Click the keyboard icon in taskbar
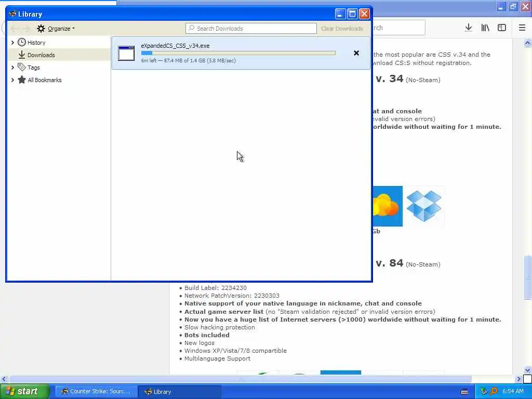Screen dimensions: 532x399 pyautogui.click(x=464, y=392)
